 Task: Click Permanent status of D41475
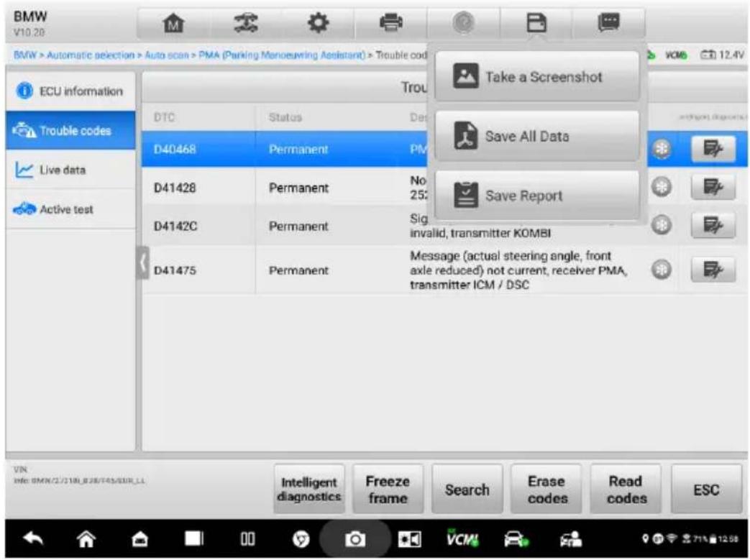tap(298, 270)
